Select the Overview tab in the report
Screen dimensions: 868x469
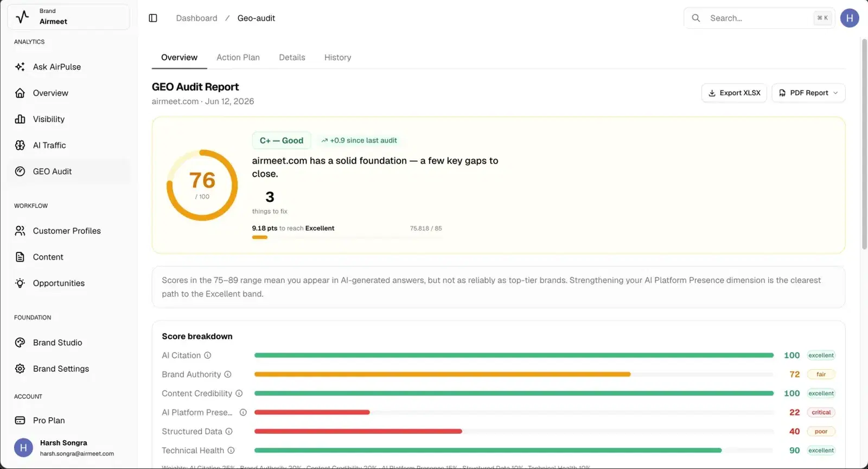pos(179,58)
